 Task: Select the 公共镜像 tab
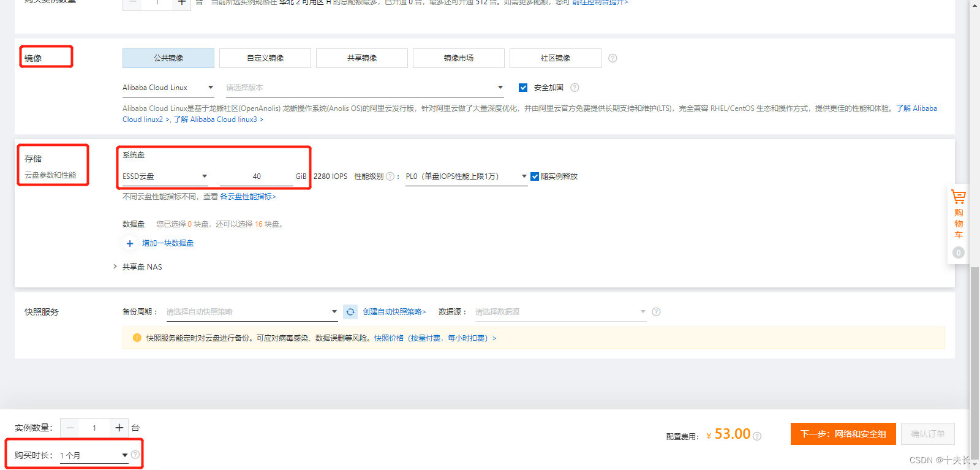(x=168, y=58)
